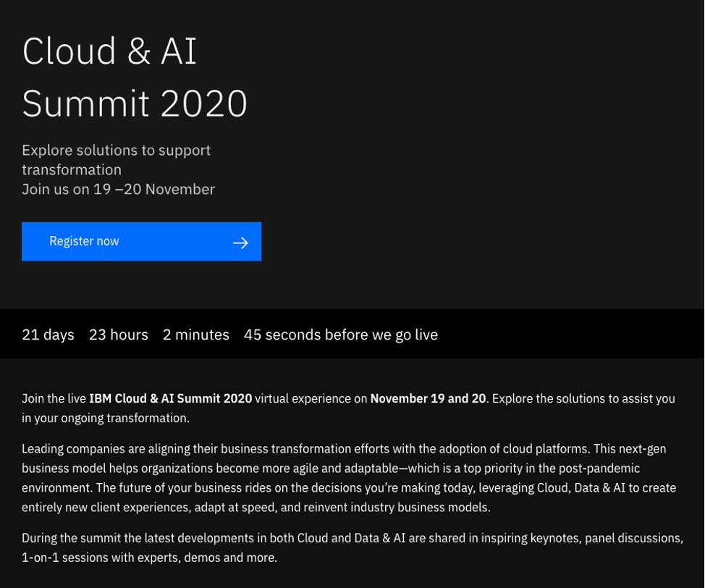Click the '21 days' countdown segment
705x588 pixels.
48,335
